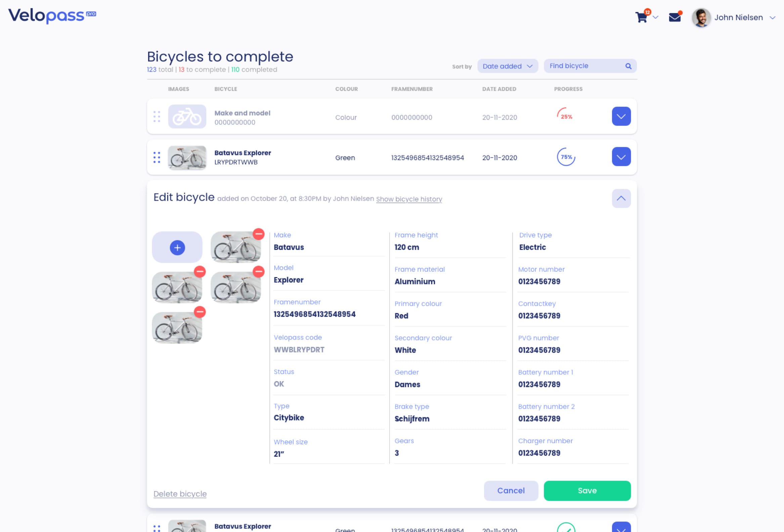Screen dimensions: 784x532
Task: Click the 75% progress indicator
Action: click(x=566, y=157)
